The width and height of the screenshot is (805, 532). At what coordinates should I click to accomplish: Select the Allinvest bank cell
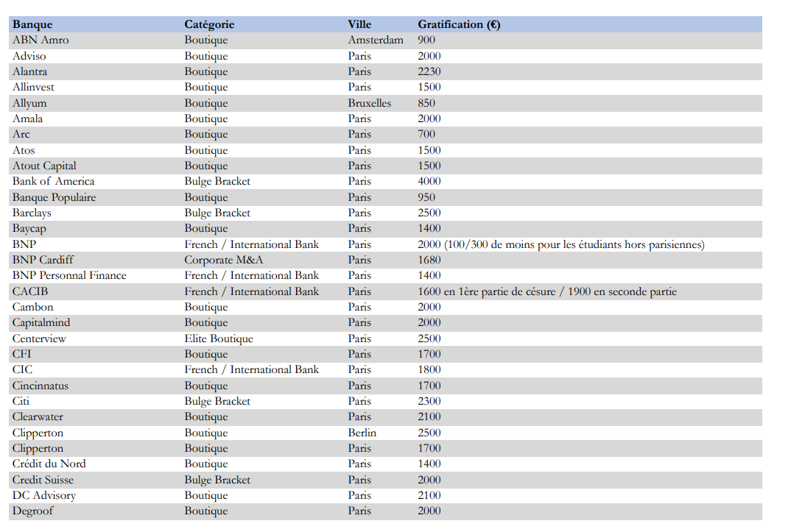(33, 88)
